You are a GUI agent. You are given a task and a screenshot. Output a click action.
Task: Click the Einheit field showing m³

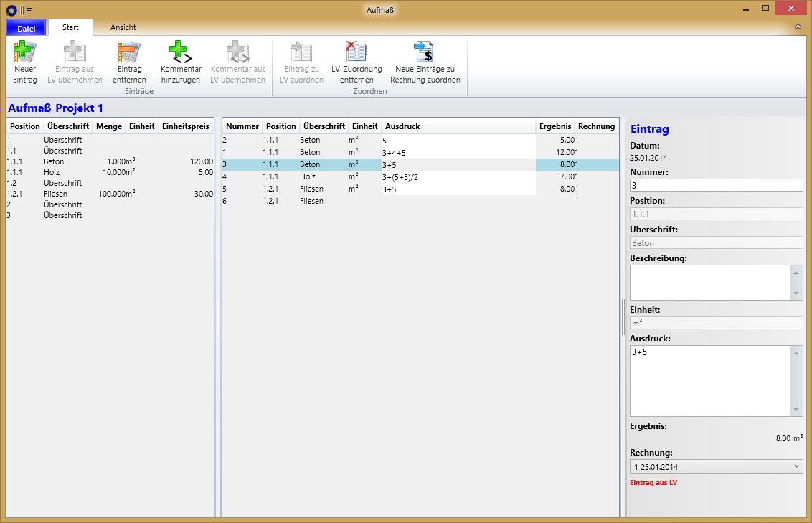click(716, 323)
